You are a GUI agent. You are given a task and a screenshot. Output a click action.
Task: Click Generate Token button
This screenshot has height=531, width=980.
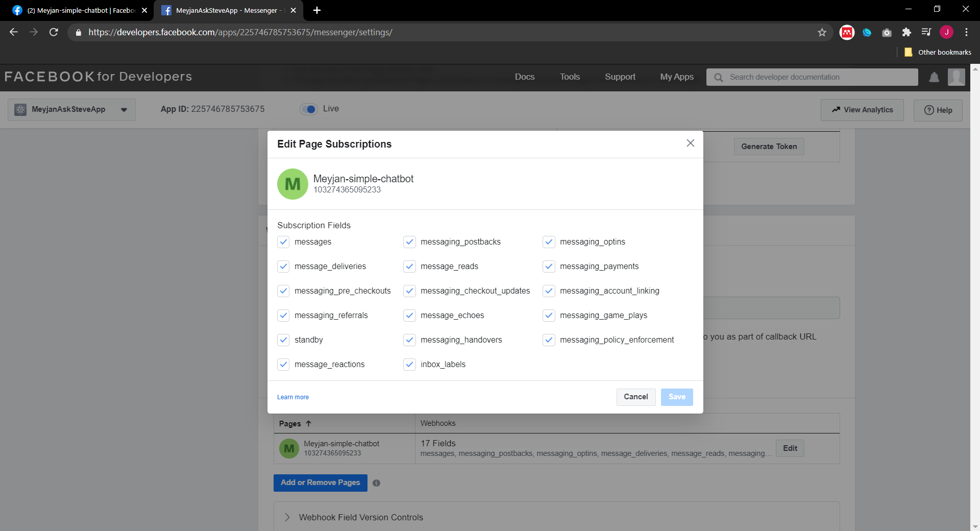[x=769, y=147]
